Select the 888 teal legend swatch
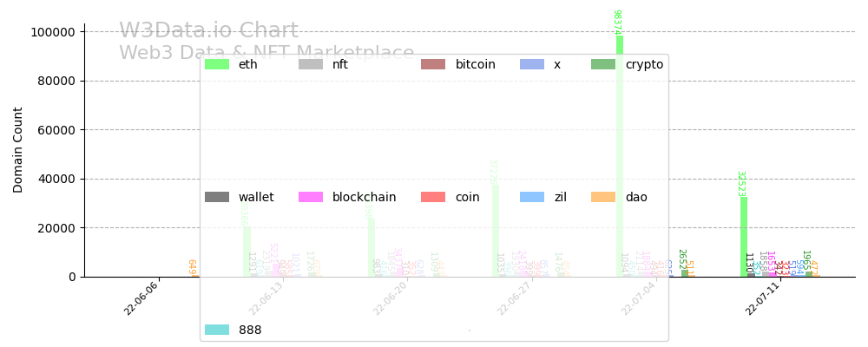This screenshot has width=868, height=347. click(216, 330)
